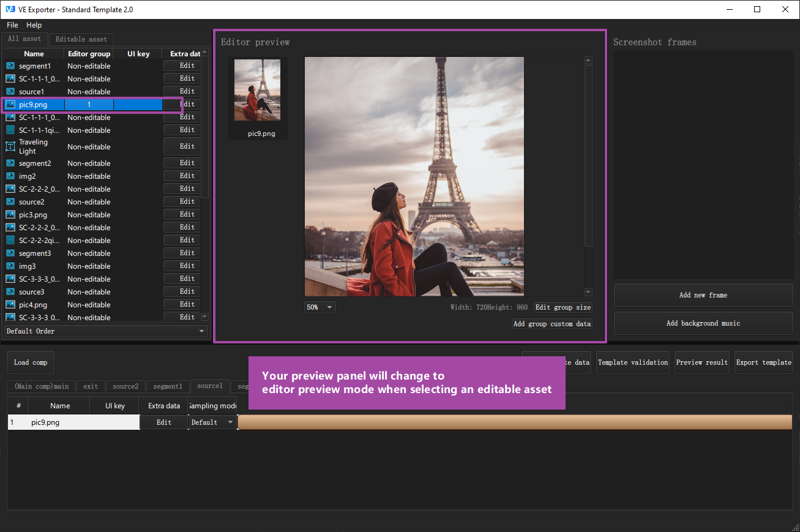800x532 pixels.
Task: Select the pic9.png thumbnail in Editor preview
Action: (x=258, y=98)
